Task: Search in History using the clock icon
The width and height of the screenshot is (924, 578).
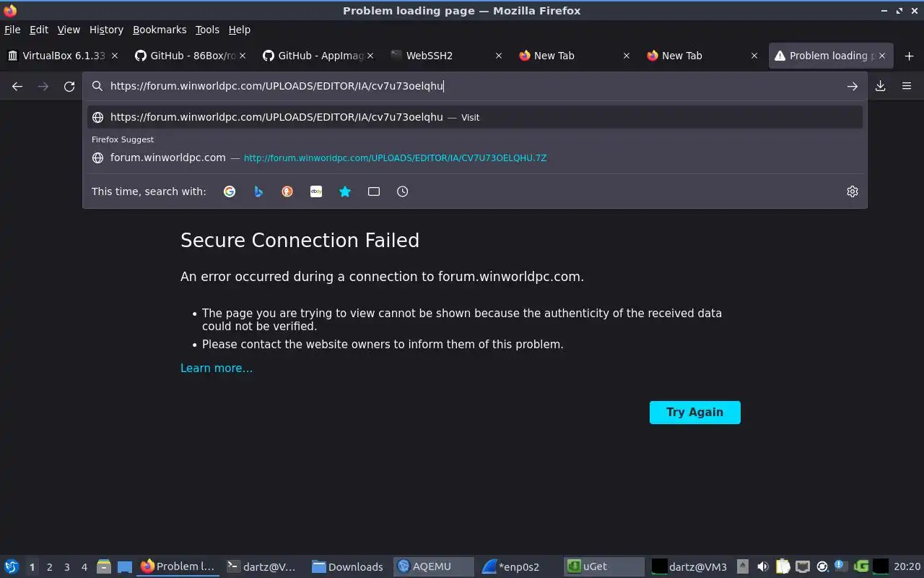Action: 403,191
